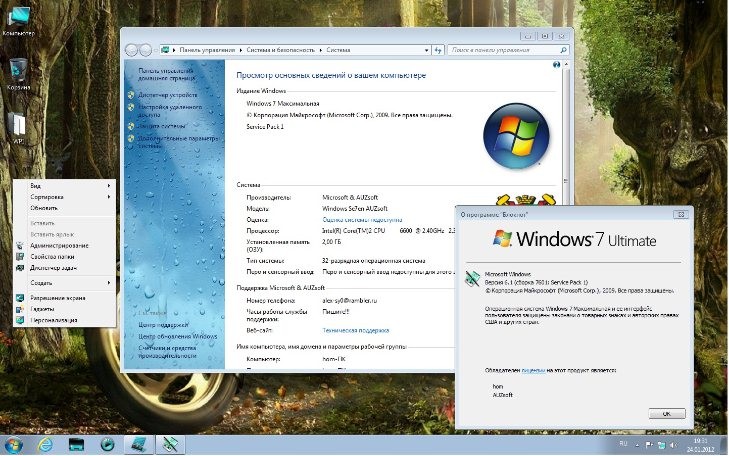729x456 pixels.
Task: Click the dark monitor taskbar icon
Action: (76, 445)
